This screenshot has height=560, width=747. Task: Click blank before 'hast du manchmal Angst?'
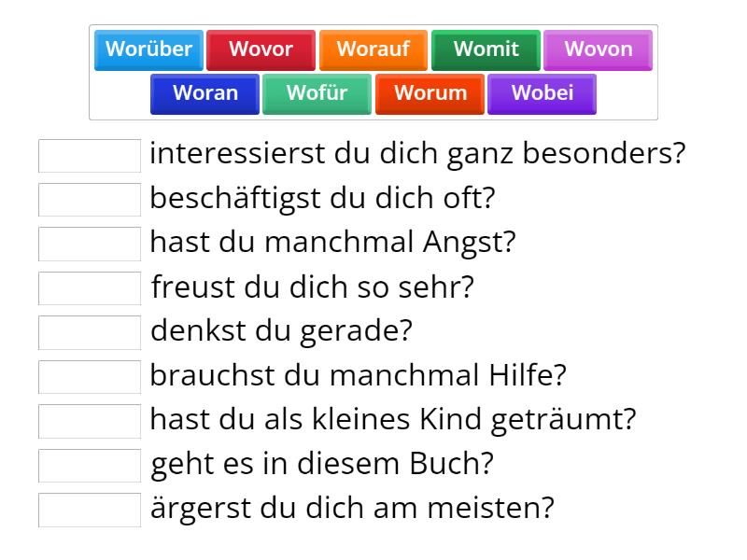(x=90, y=244)
